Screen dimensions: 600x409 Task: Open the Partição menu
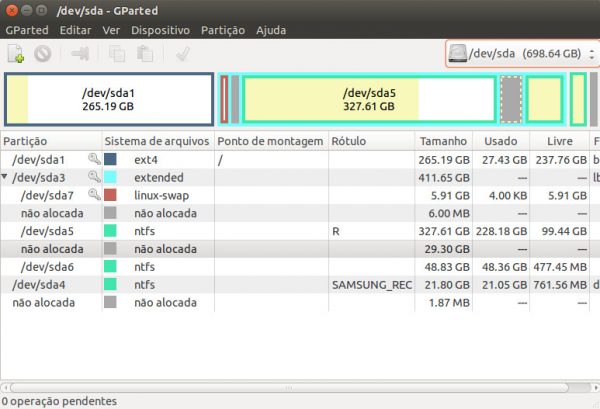[x=223, y=30]
